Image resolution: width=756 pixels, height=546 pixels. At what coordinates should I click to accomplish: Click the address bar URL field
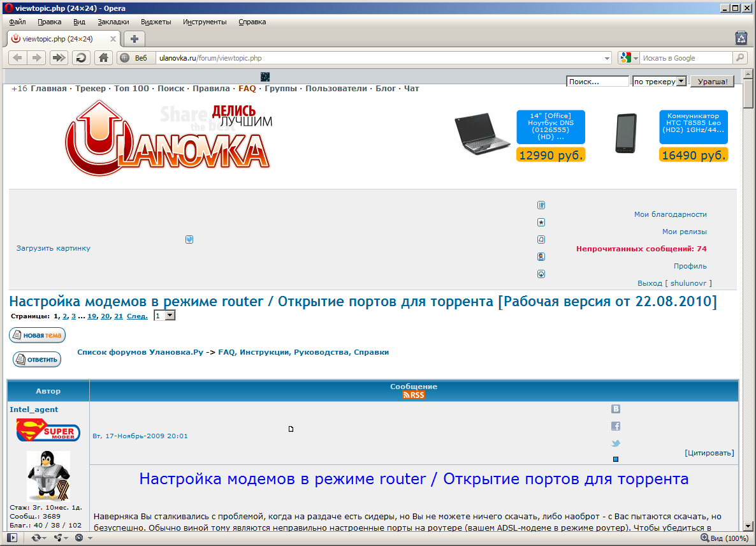click(x=379, y=58)
